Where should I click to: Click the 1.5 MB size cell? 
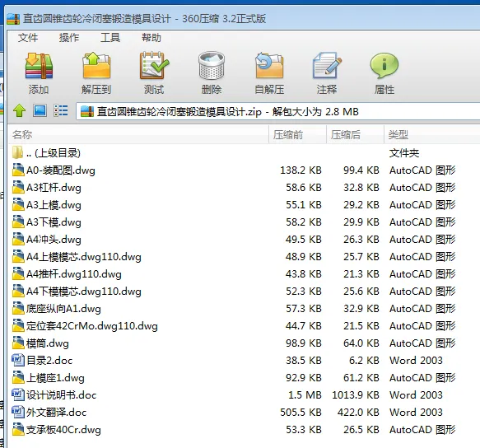tap(305, 395)
